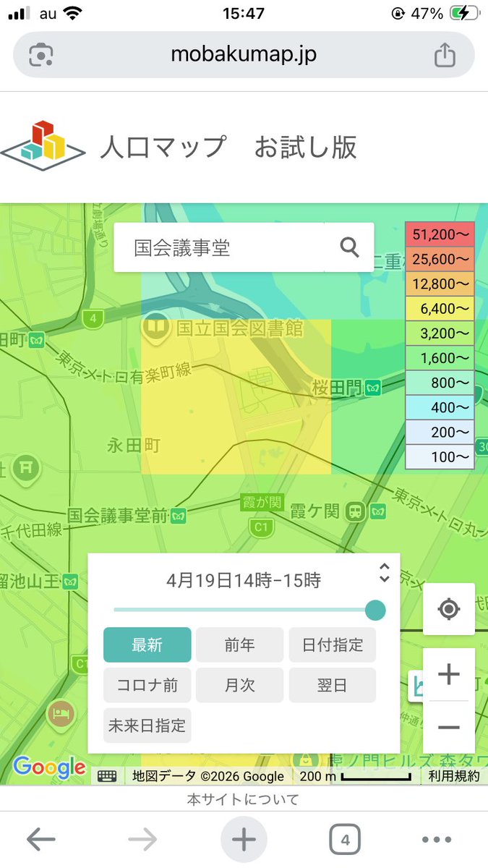Image resolution: width=488 pixels, height=868 pixels.
Task: Open the browser more options menu
Action: [x=436, y=840]
